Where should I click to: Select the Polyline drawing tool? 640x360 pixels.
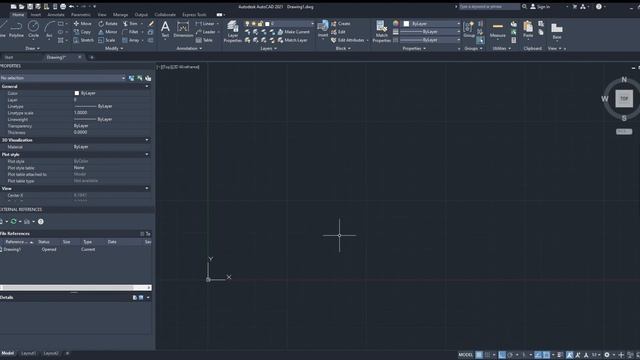pos(16,29)
